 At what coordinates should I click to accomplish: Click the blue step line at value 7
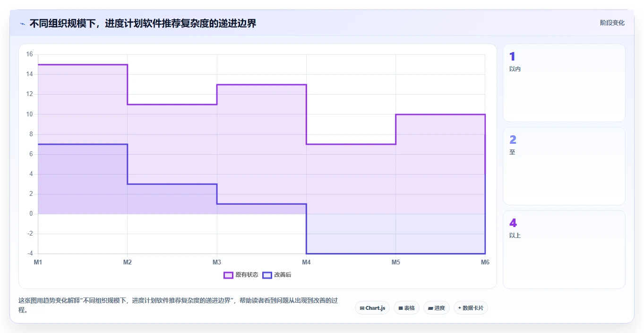tap(83, 144)
